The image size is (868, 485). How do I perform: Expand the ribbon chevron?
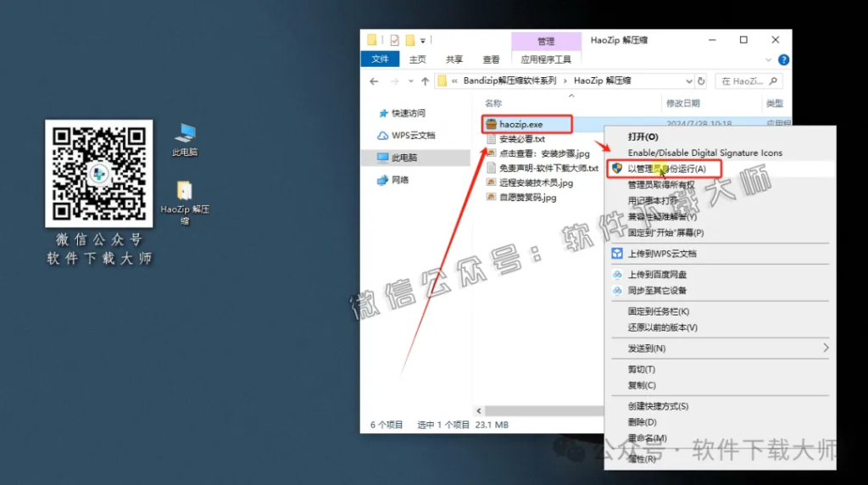(x=768, y=60)
